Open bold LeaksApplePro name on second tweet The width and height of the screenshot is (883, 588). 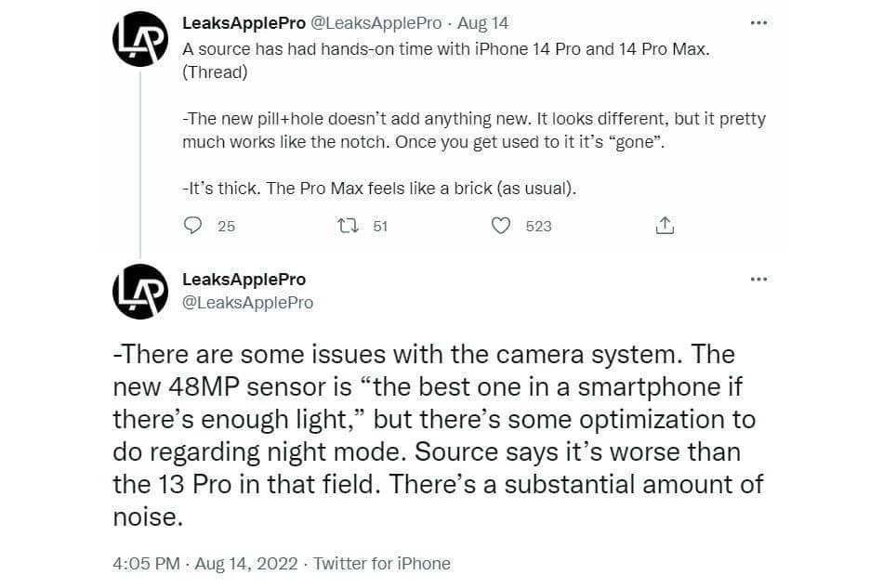click(244, 280)
